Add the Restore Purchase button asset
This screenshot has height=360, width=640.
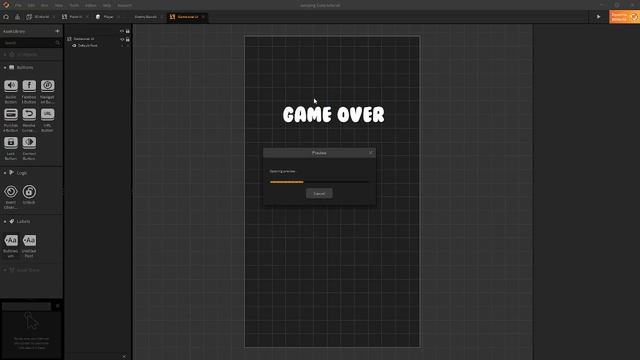coord(29,114)
